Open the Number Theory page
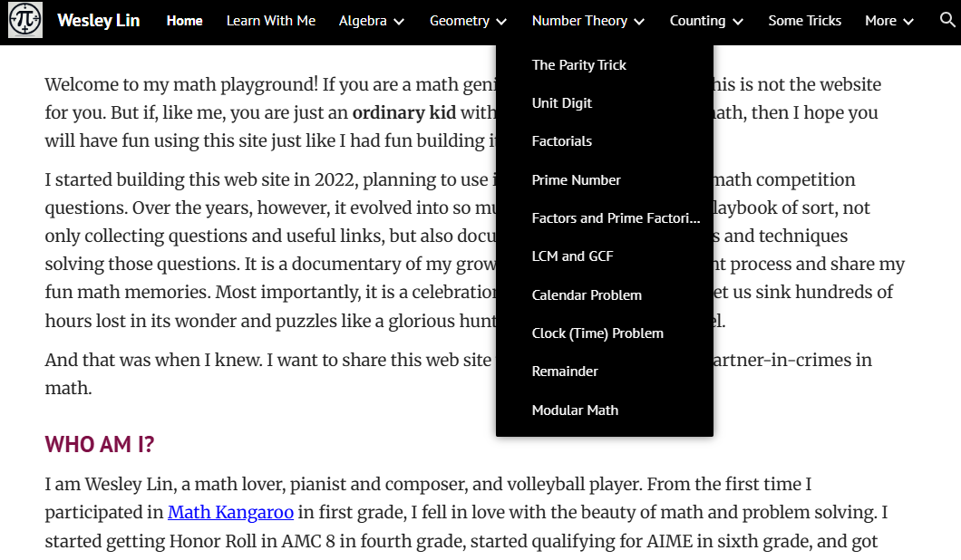Viewport: 961px width, 560px height. pos(580,21)
